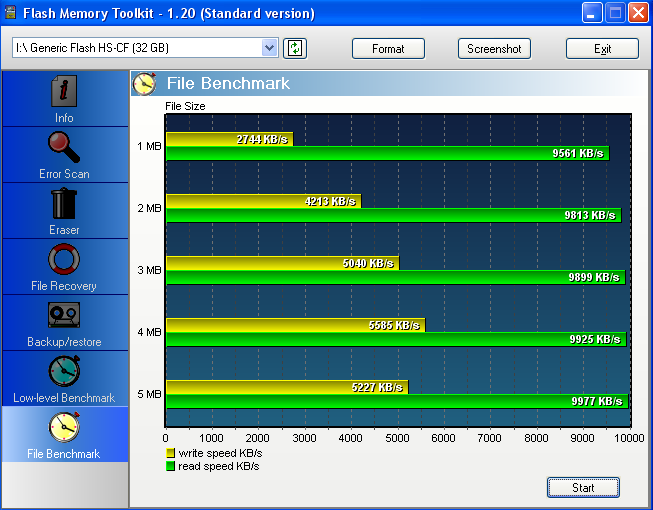The width and height of the screenshot is (653, 510).
Task: Click the 'File Benchmark' panel heading text
Action: click(228, 83)
